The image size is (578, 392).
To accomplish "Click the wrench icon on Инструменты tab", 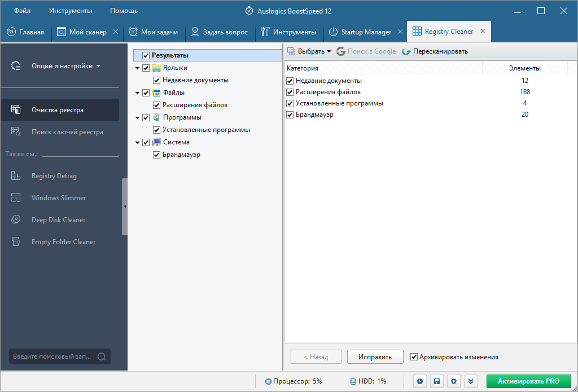I will pos(265,32).
